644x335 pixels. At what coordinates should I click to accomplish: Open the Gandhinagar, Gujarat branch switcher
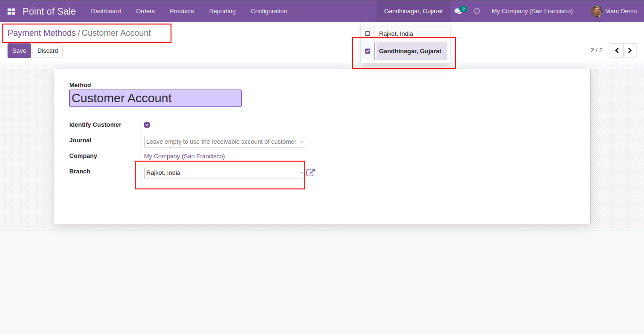[413, 11]
